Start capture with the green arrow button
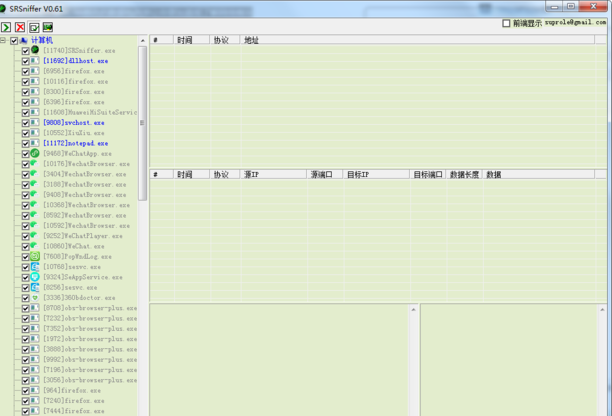612x416 pixels. coord(6,27)
